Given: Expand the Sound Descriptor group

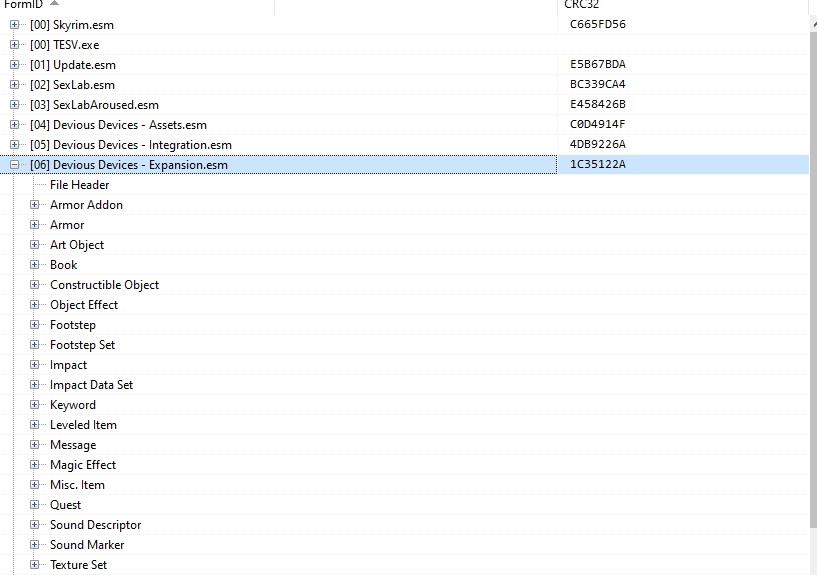Looking at the screenshot, I should tap(34, 524).
